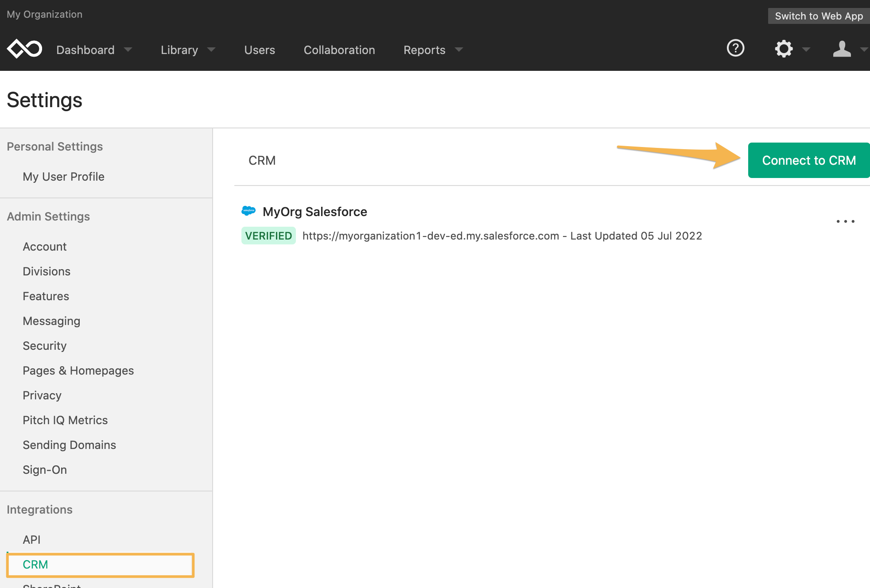Image resolution: width=870 pixels, height=588 pixels.
Task: Open the Features settings
Action: coord(46,296)
